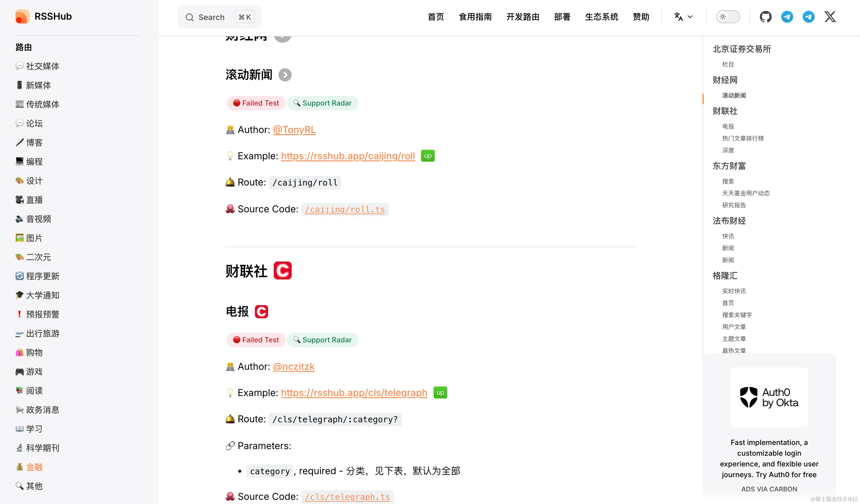Click the RSSHub logo
Image resolution: width=860 pixels, height=504 pixels.
(23, 16)
